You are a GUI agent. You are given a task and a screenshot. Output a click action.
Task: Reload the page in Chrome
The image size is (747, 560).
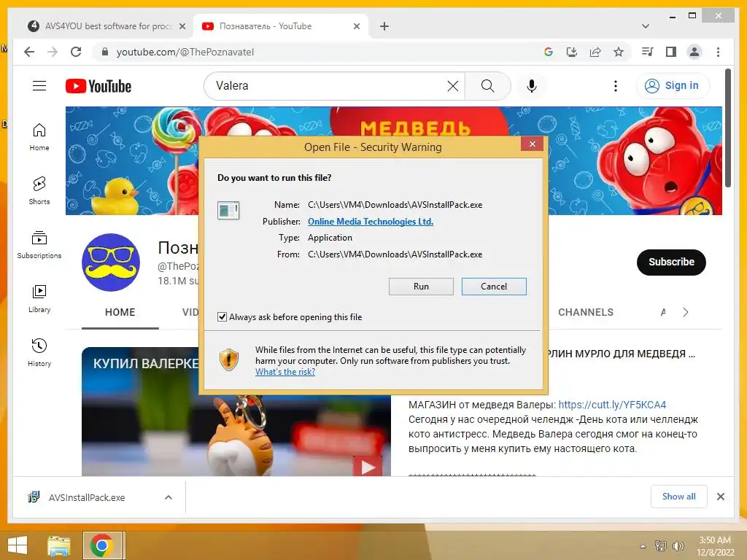pyautogui.click(x=76, y=52)
